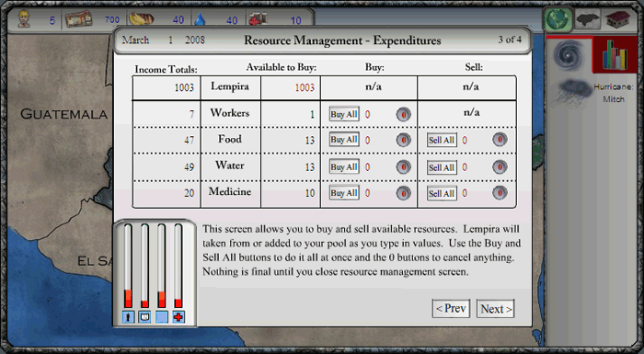Click the water droplet icon
Viewport: 644px width, 354px height.
pos(200,19)
